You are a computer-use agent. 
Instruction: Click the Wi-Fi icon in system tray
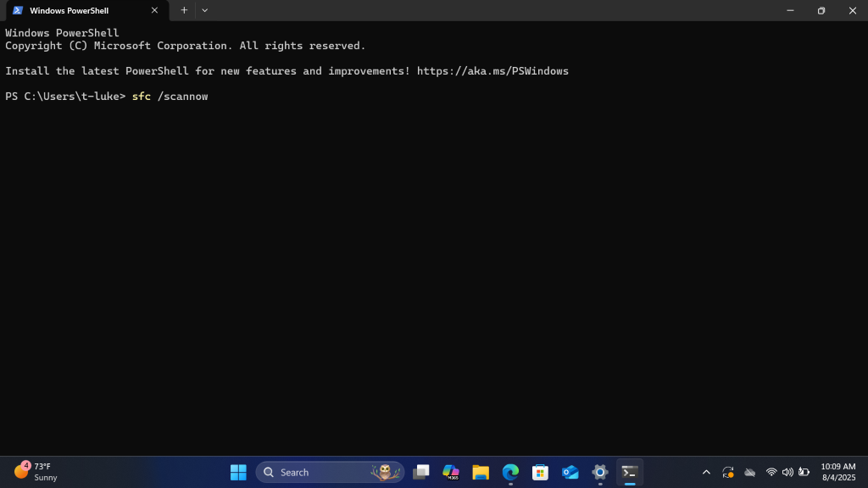tap(771, 472)
